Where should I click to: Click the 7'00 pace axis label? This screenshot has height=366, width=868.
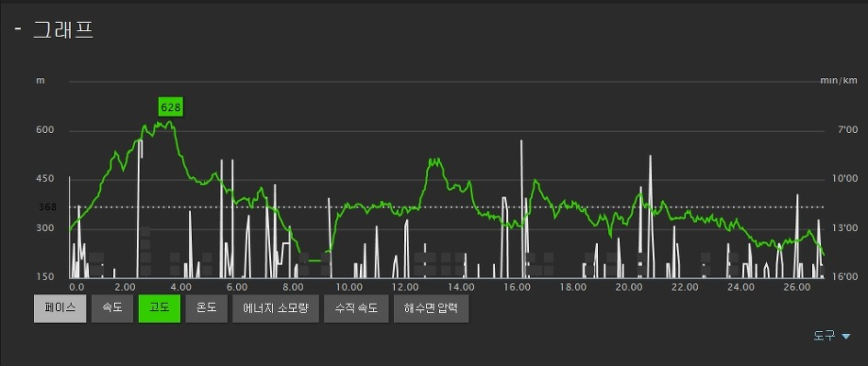click(x=848, y=130)
